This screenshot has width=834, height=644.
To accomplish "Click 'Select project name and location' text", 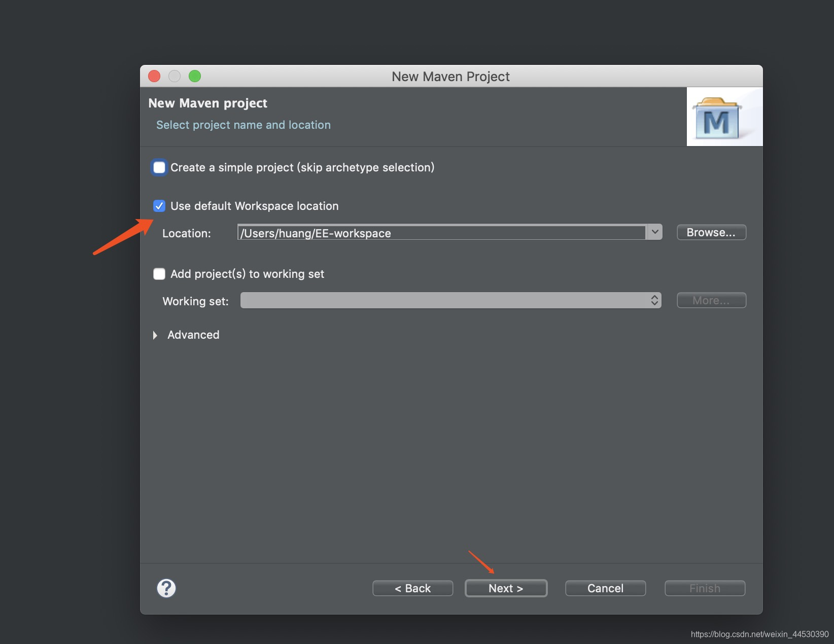I will click(x=244, y=125).
